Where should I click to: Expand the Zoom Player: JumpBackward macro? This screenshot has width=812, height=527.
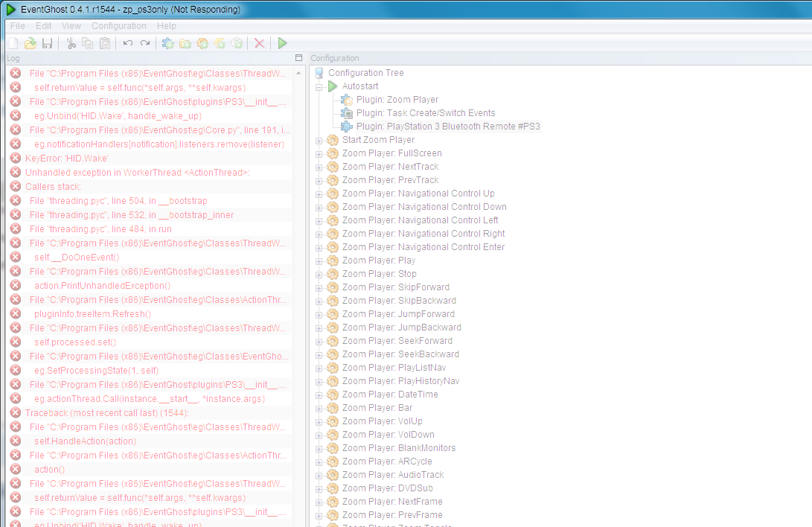(x=319, y=328)
